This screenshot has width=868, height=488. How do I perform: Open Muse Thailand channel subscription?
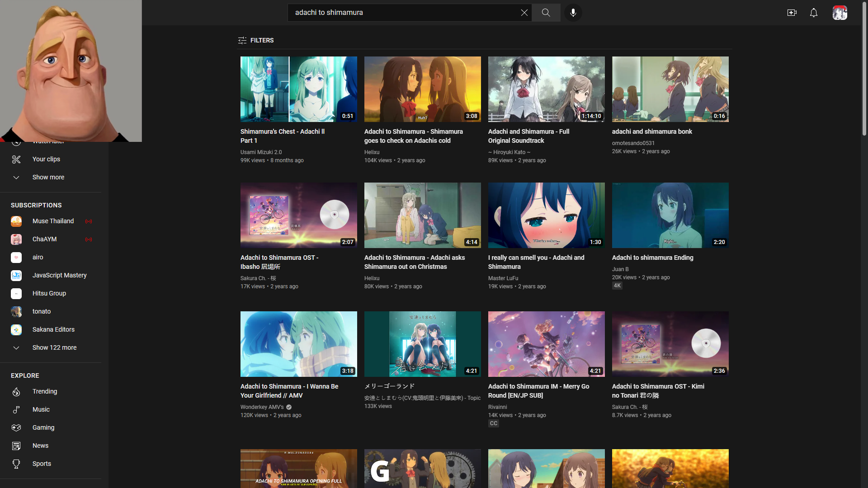53,221
